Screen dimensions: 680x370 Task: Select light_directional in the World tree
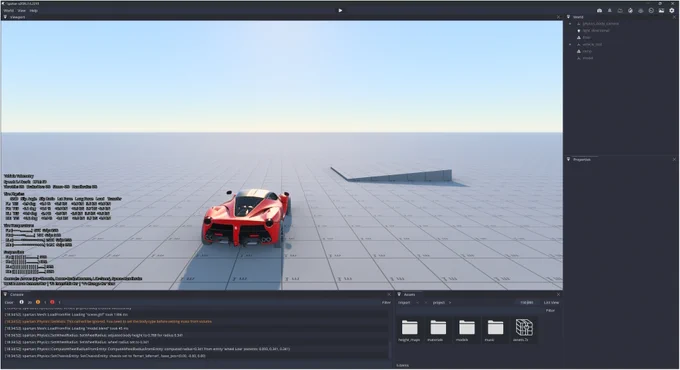(x=596, y=31)
